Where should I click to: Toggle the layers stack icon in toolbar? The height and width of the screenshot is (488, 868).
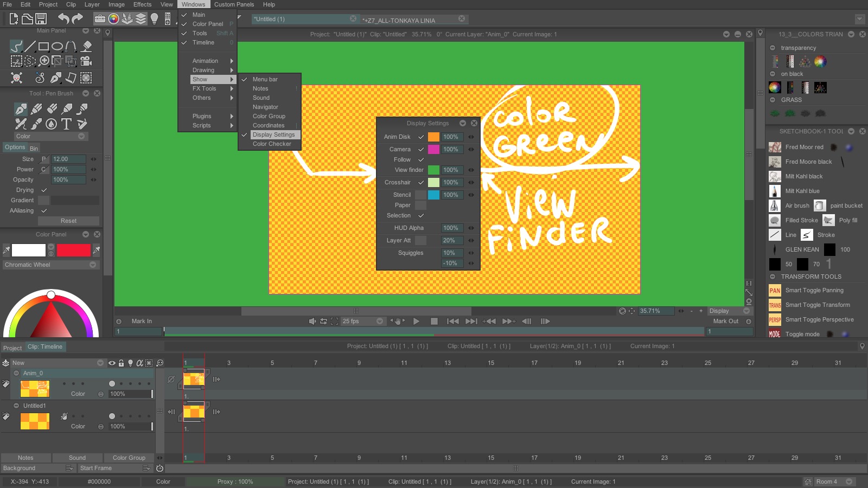pos(141,19)
